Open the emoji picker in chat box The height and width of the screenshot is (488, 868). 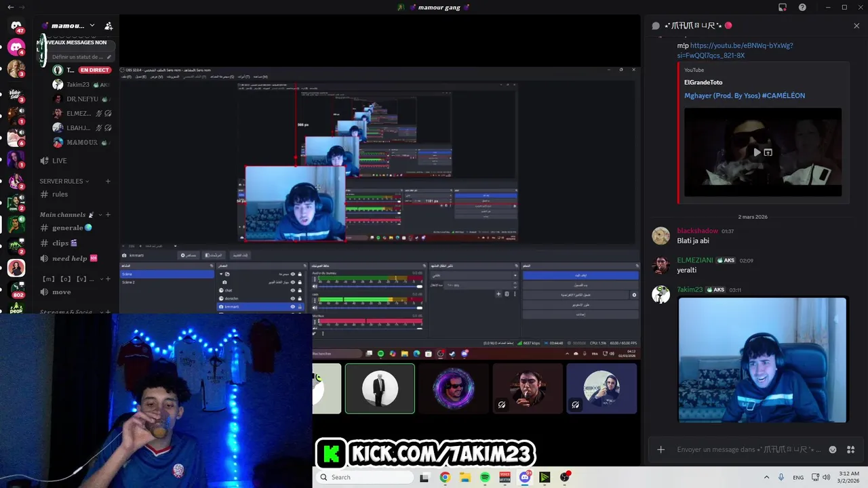pos(833,449)
